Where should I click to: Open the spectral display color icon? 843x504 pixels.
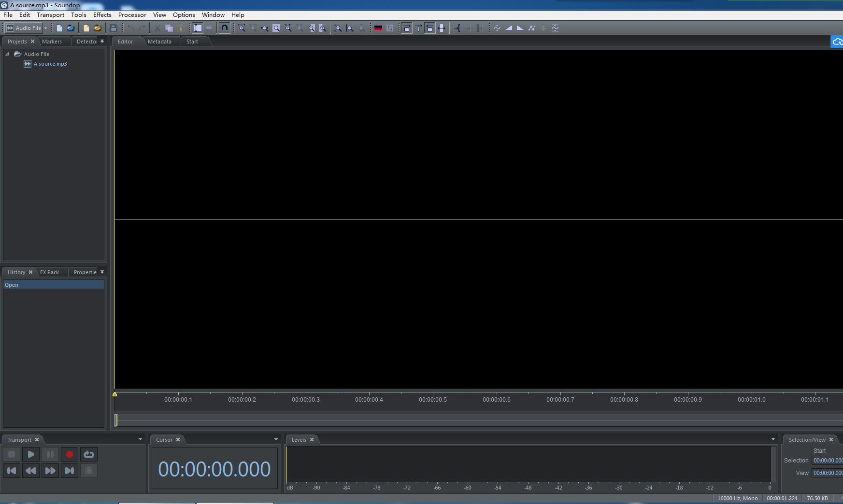pyautogui.click(x=378, y=28)
